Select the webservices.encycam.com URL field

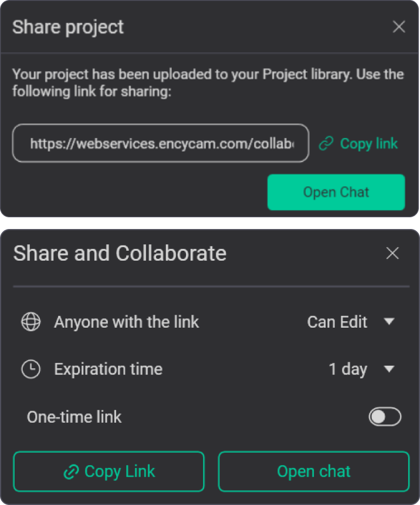tap(161, 143)
